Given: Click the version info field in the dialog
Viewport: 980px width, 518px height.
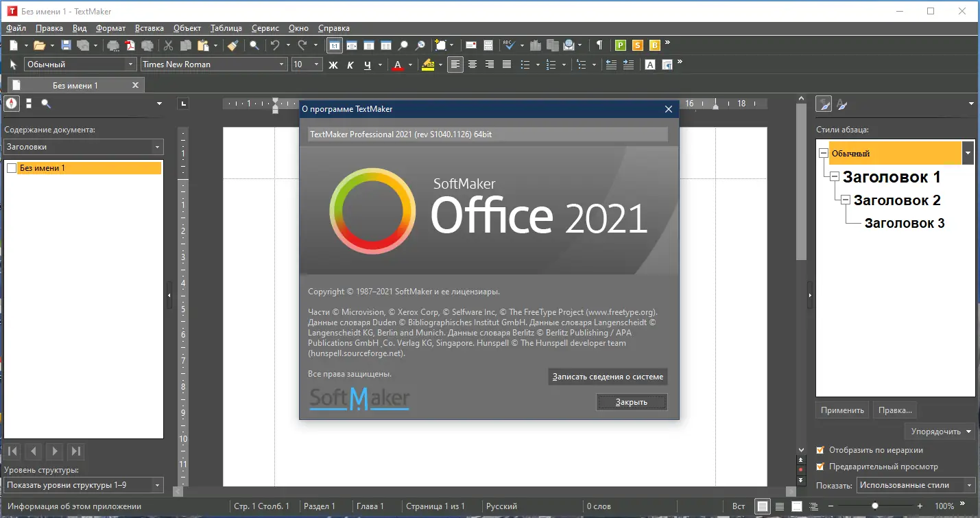Looking at the screenshot, I should pos(488,134).
